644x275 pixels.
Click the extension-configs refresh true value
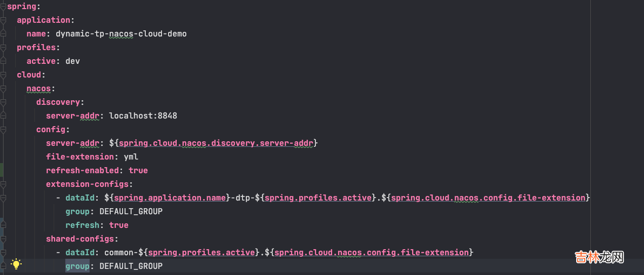coord(118,225)
